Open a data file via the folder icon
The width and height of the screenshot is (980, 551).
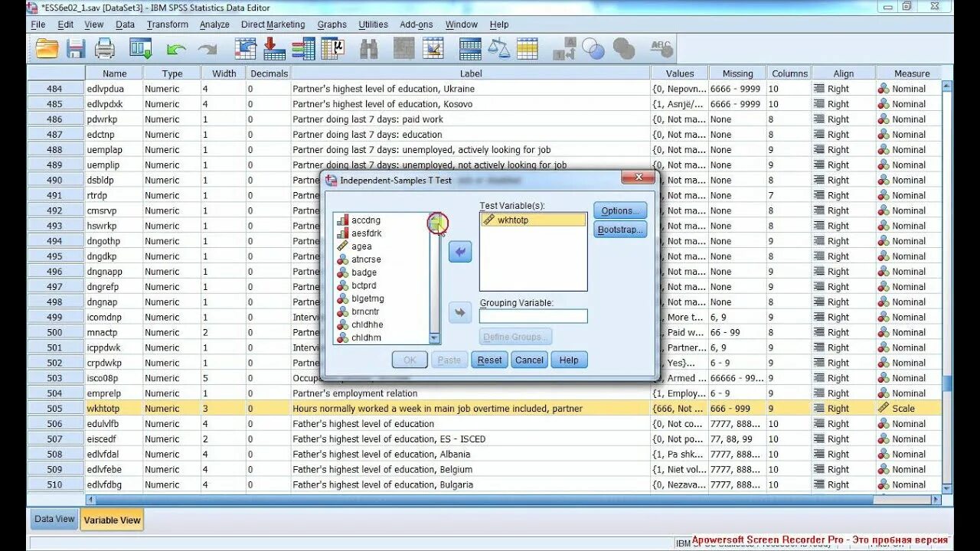coord(47,49)
